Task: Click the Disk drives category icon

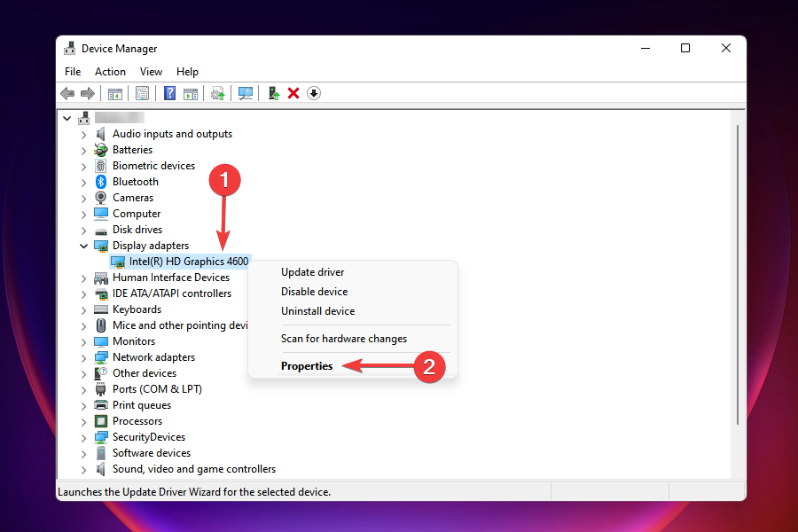Action: (101, 231)
